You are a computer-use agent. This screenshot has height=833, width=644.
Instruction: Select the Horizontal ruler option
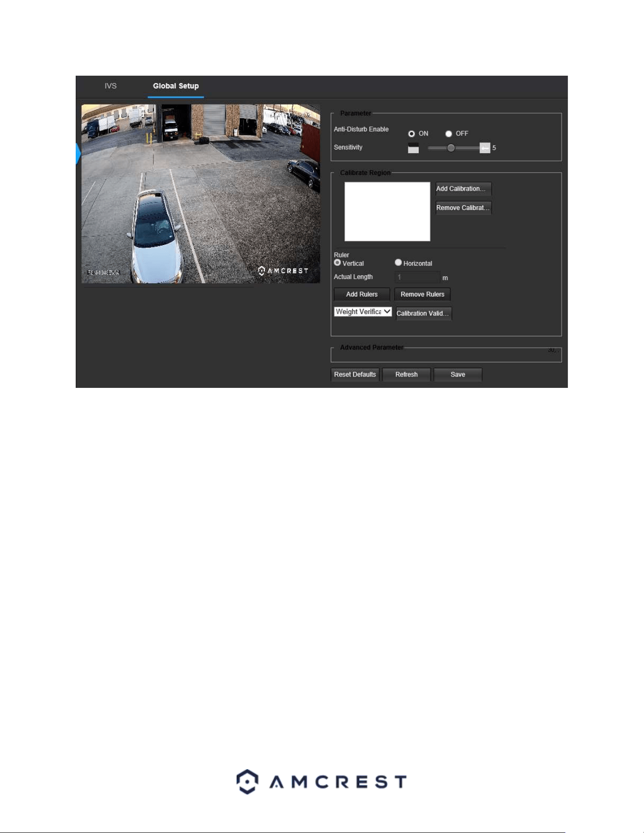(398, 263)
